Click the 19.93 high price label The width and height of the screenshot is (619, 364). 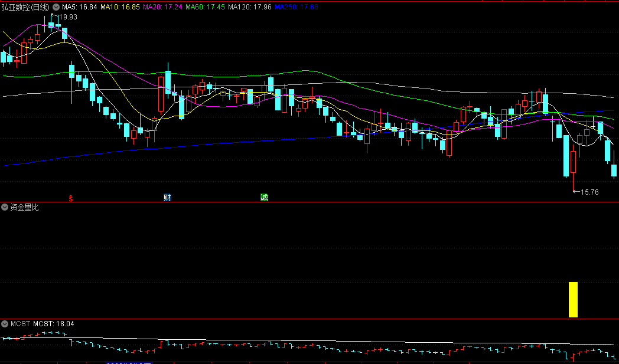coord(68,17)
